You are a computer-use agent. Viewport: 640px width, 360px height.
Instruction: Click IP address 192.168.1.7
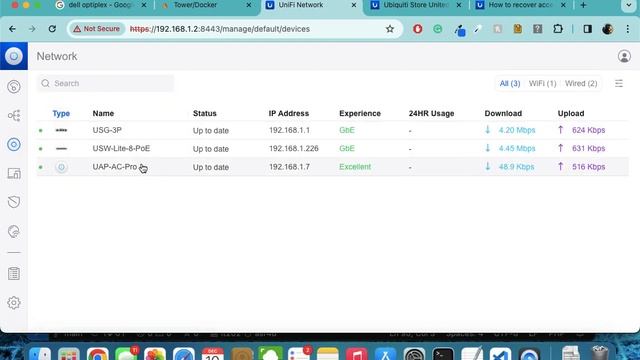[x=289, y=167]
